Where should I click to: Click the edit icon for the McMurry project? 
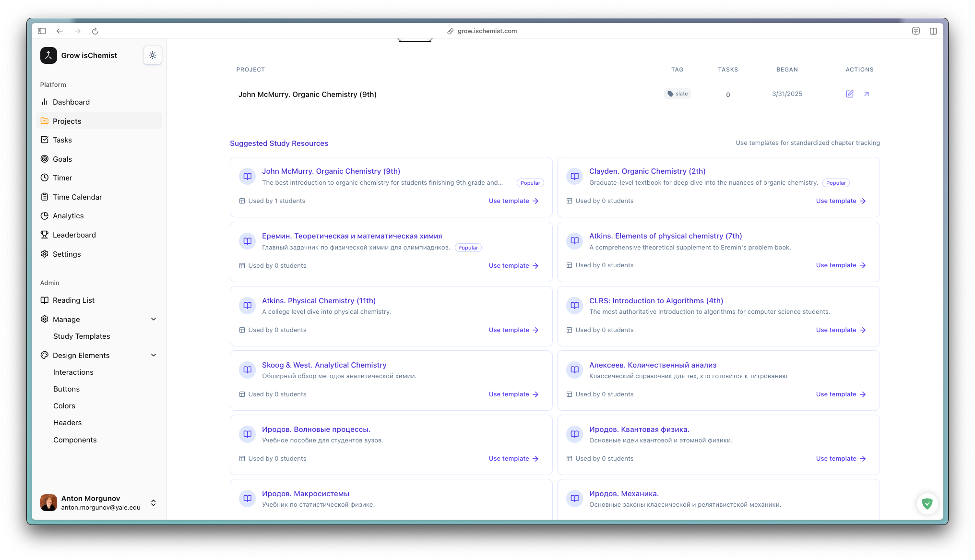point(849,94)
